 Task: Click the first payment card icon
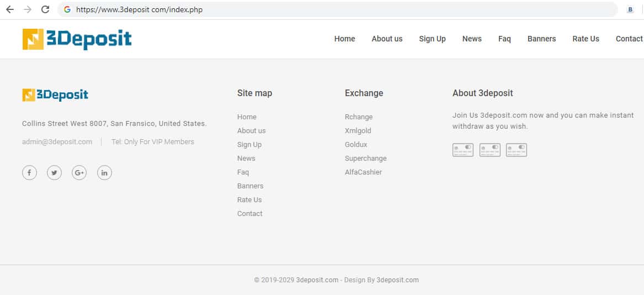(463, 150)
